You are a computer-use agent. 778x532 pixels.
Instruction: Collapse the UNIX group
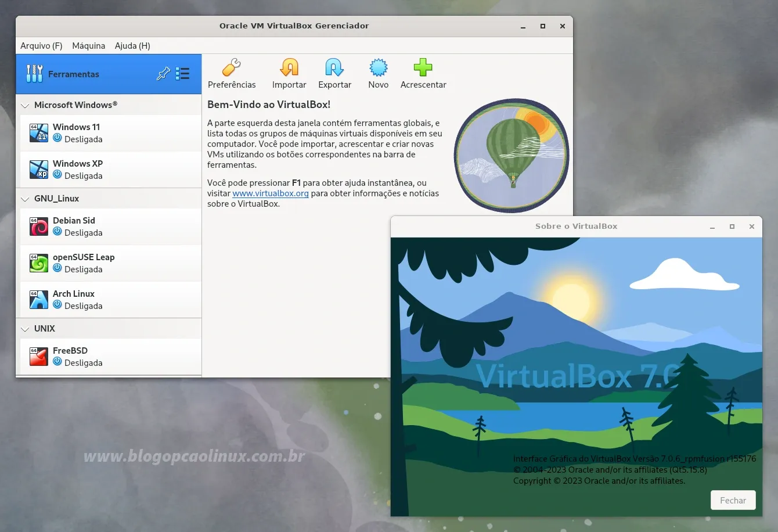25,329
